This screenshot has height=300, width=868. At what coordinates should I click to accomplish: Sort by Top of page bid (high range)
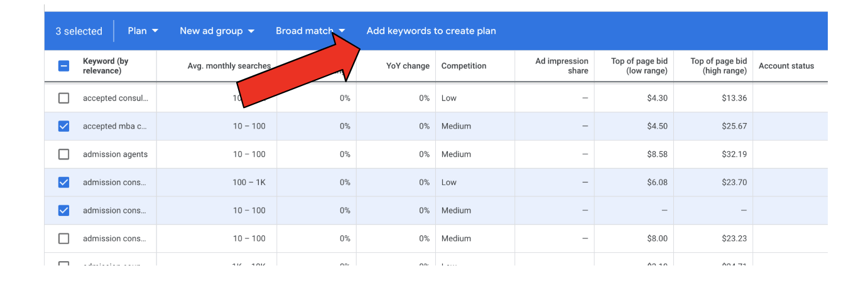tap(719, 66)
